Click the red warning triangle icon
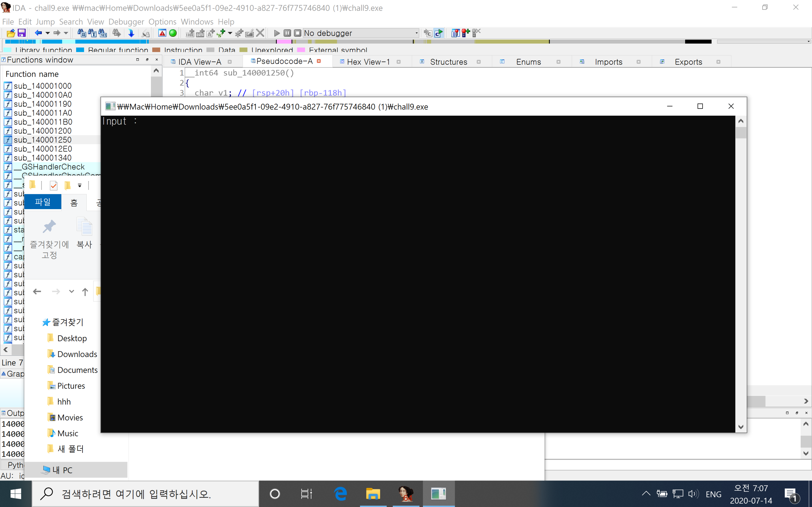The image size is (812, 507). pos(162,33)
